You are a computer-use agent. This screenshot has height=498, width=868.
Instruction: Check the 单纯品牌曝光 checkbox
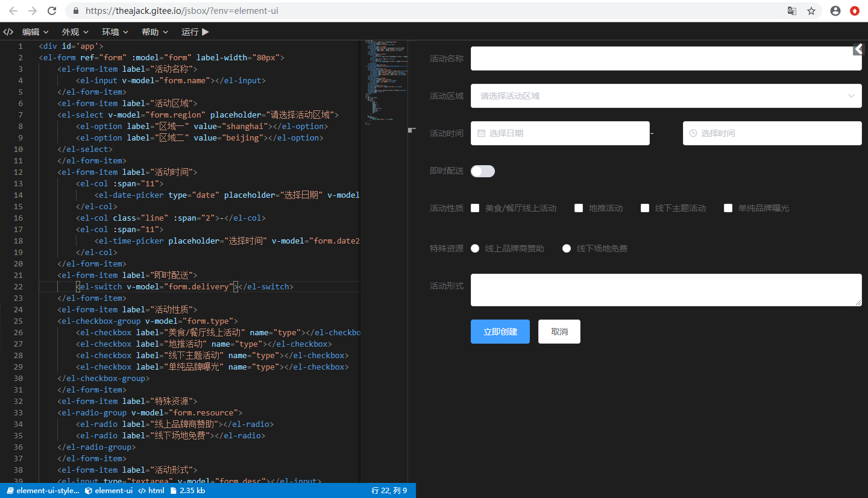pyautogui.click(x=728, y=208)
